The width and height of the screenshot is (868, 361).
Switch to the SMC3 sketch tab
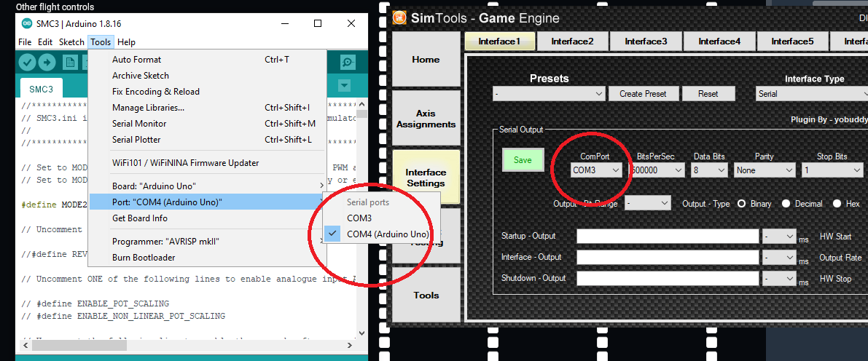pos(41,89)
